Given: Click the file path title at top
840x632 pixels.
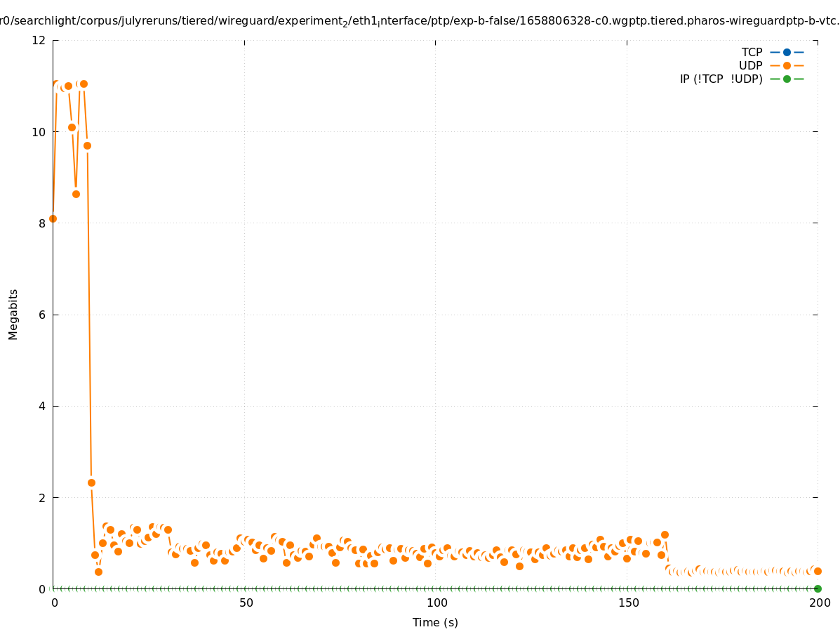Looking at the screenshot, I should point(420,22).
